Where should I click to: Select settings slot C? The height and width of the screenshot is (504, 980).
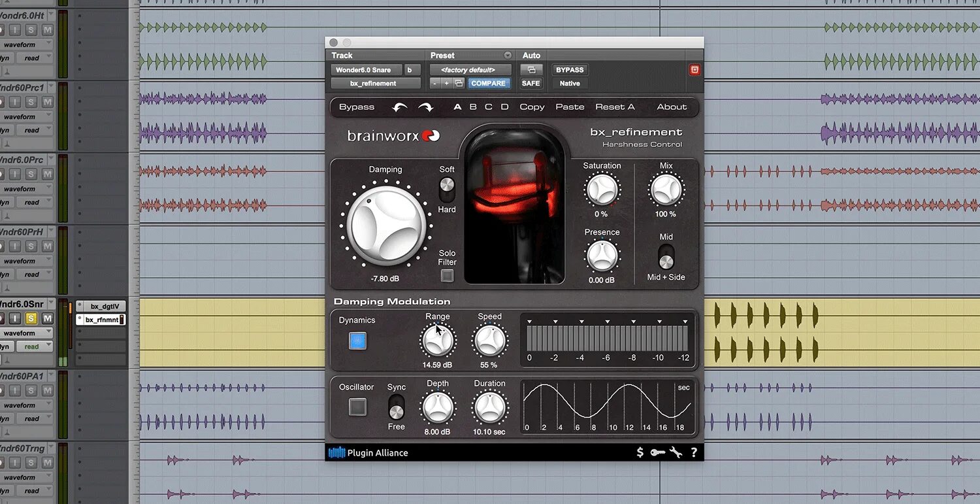click(x=489, y=107)
